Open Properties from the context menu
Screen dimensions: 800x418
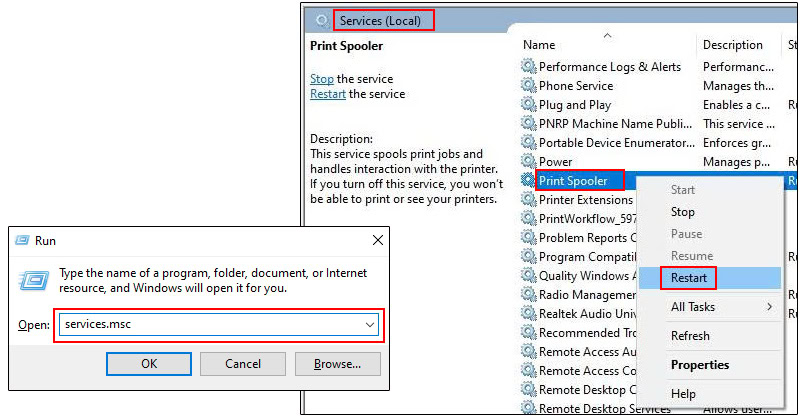click(700, 365)
